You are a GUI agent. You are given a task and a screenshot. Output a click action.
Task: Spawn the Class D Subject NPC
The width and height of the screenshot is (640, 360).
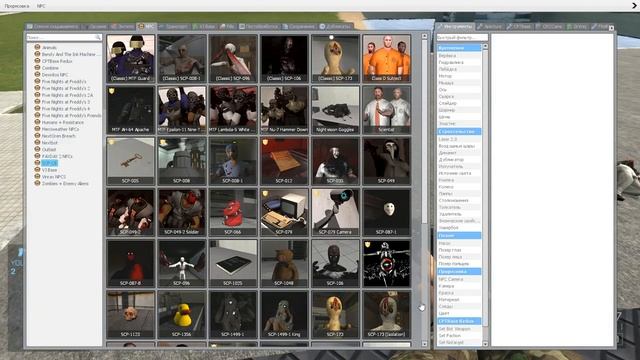tap(387, 58)
